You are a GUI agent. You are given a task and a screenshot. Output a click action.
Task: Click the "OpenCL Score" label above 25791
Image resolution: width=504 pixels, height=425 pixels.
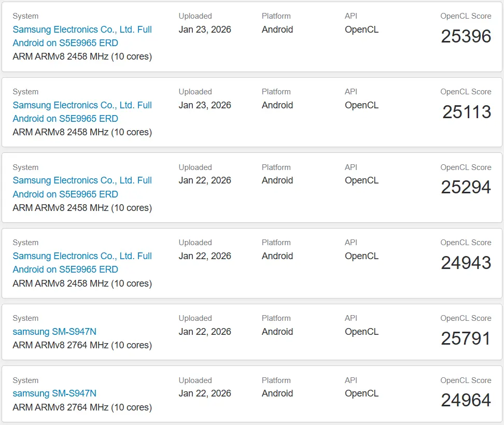click(x=466, y=318)
